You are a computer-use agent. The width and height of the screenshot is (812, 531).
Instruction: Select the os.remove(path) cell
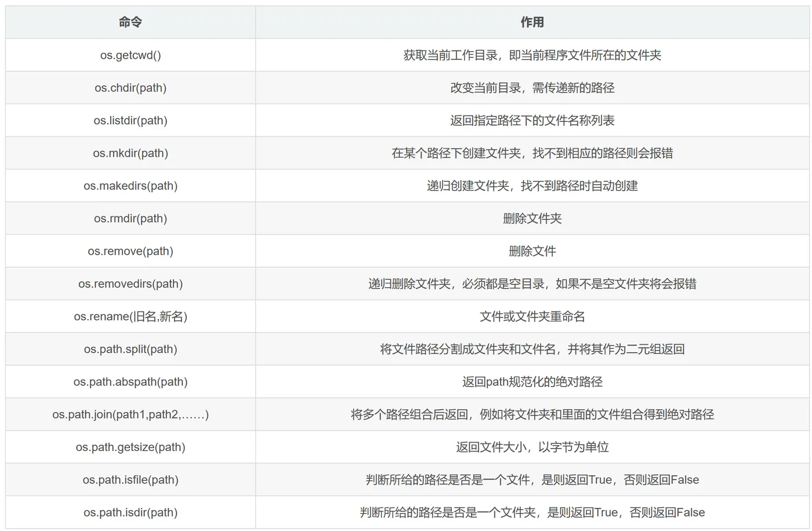coord(130,251)
